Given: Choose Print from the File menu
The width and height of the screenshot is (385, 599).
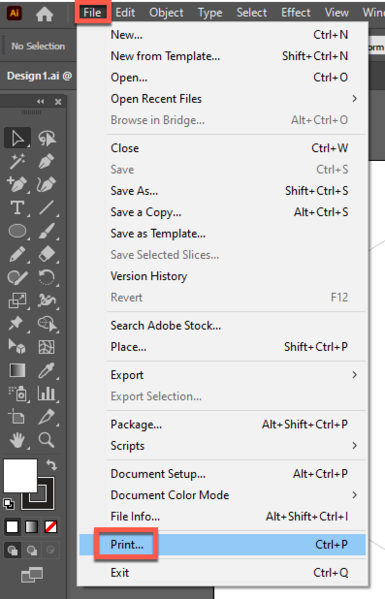Looking at the screenshot, I should (222, 544).
